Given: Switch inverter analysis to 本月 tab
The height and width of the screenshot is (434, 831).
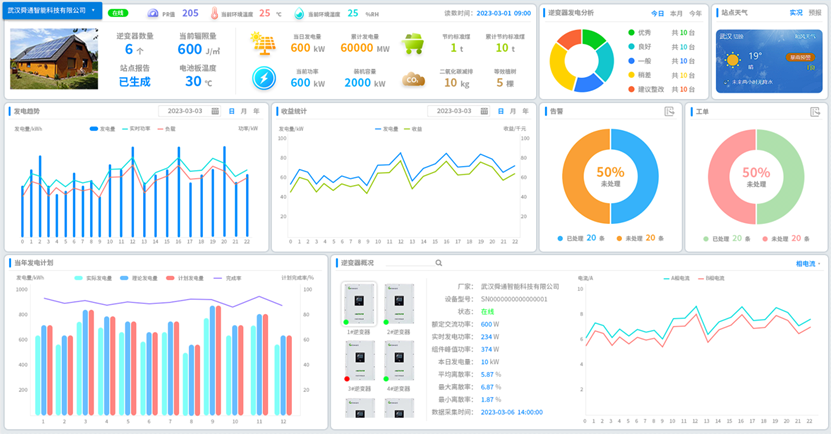Looking at the screenshot, I should point(676,13).
